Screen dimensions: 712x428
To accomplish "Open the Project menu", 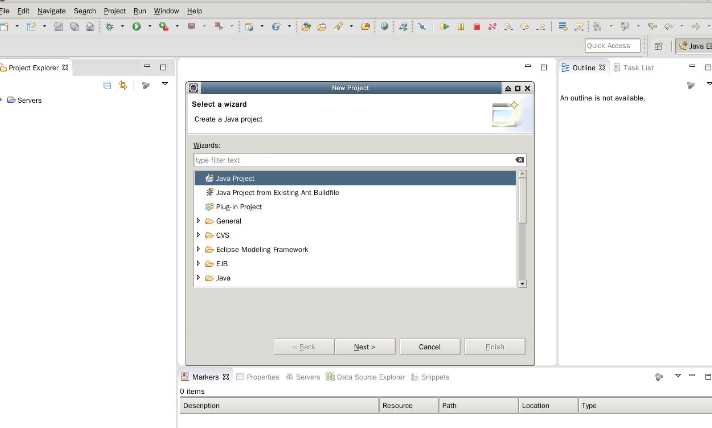I will (x=114, y=11).
